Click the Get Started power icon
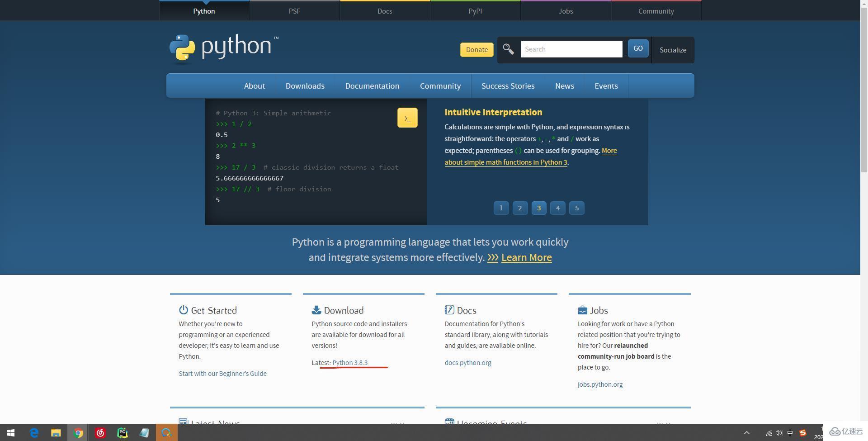This screenshot has width=868, height=441. 183,310
